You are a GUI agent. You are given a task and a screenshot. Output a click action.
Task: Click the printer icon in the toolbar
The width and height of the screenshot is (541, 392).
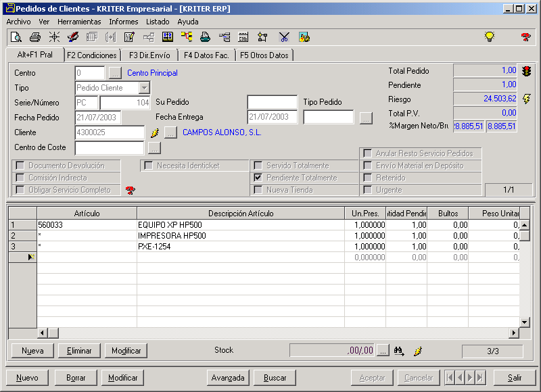tap(35, 37)
